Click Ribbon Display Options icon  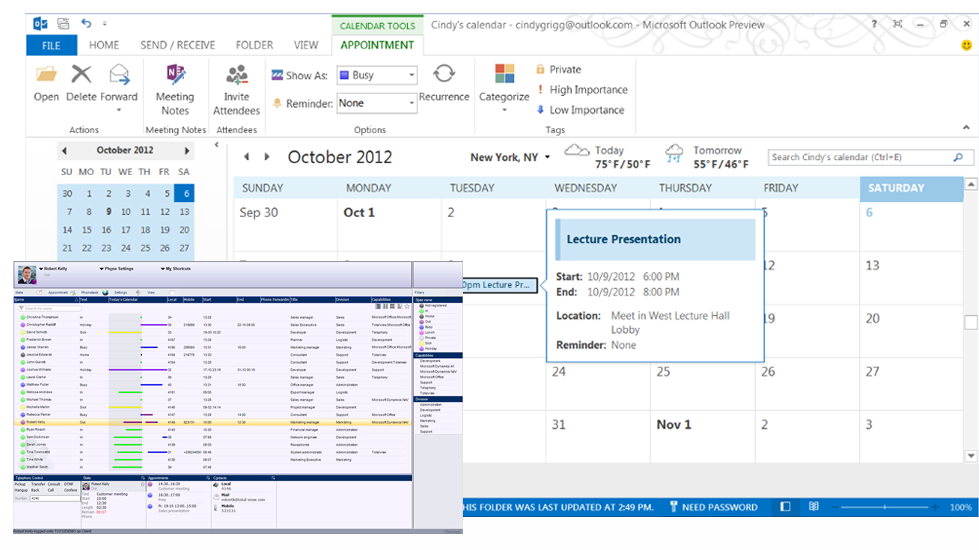pyautogui.click(x=897, y=24)
